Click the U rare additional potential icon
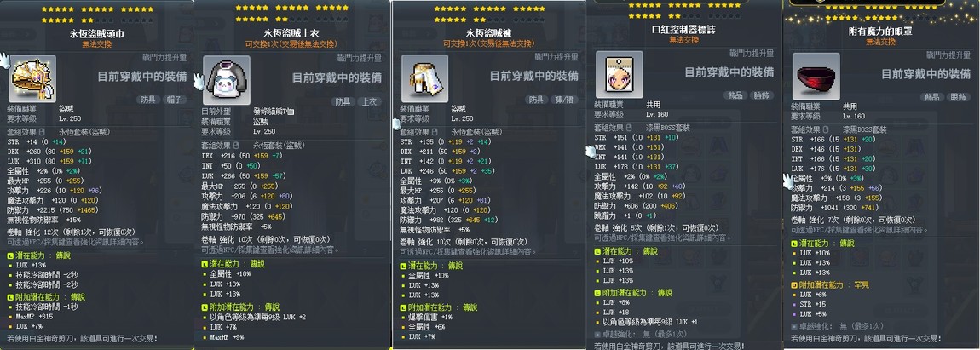The height and width of the screenshot is (350, 980). 793,285
